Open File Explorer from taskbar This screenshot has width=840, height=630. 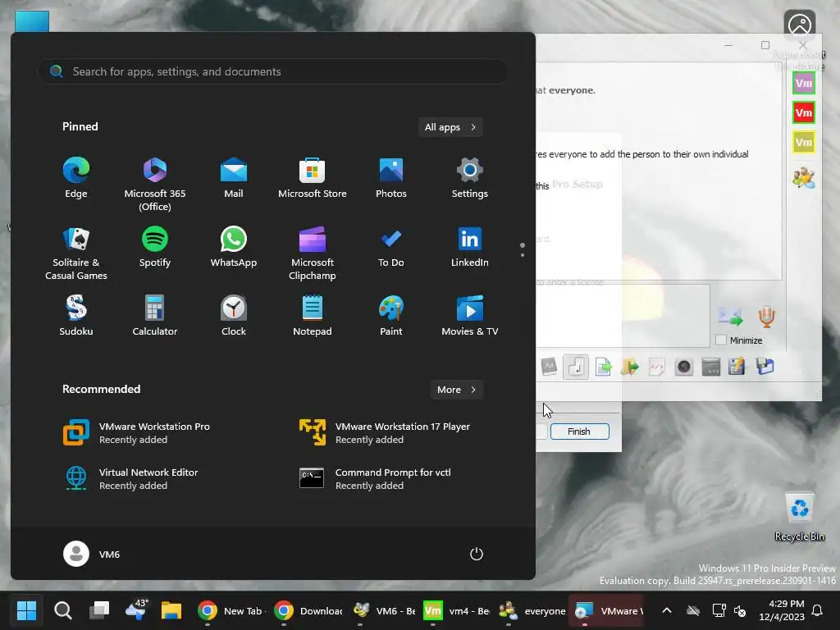click(171, 610)
